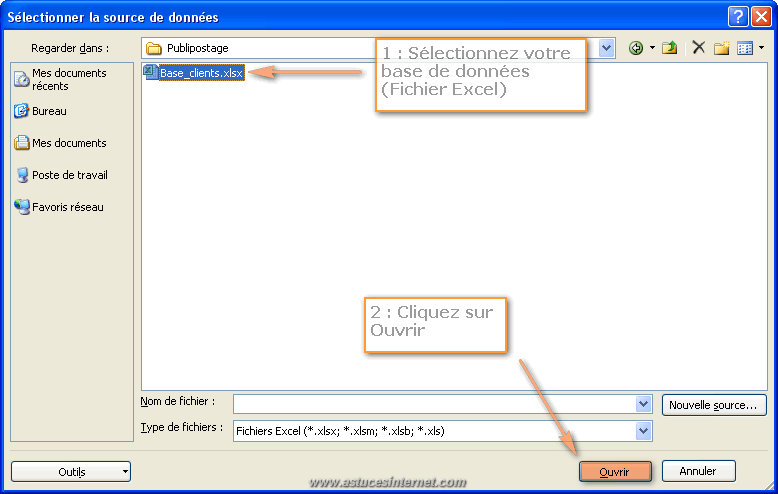Open the Mes documents location

click(x=61, y=143)
